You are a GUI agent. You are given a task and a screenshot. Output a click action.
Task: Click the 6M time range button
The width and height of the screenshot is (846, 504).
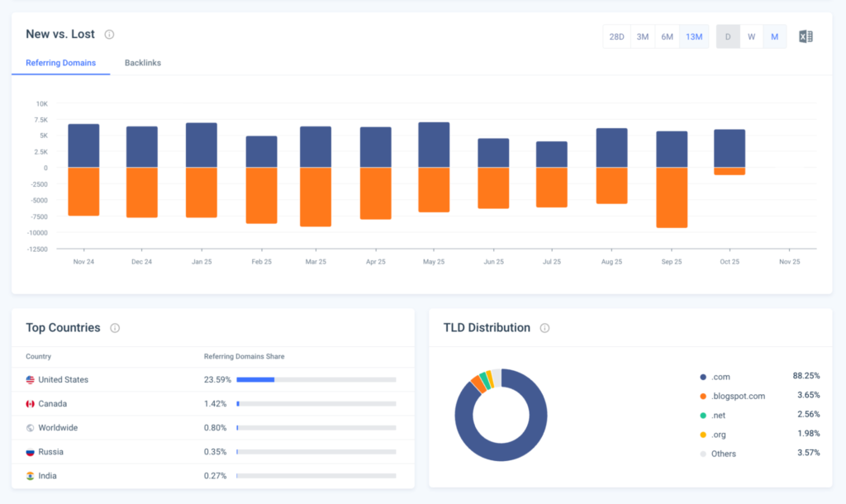pyautogui.click(x=668, y=36)
